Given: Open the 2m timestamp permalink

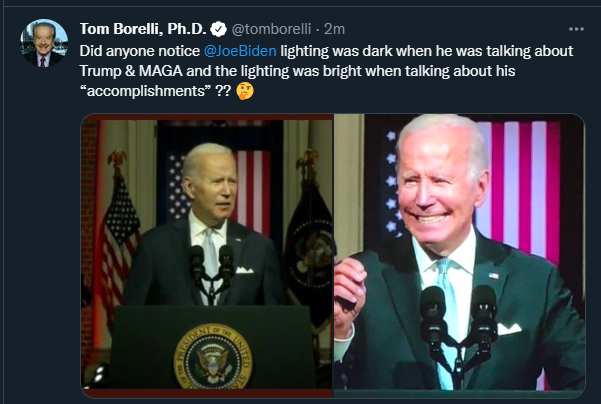Looking at the screenshot, I should [334, 29].
